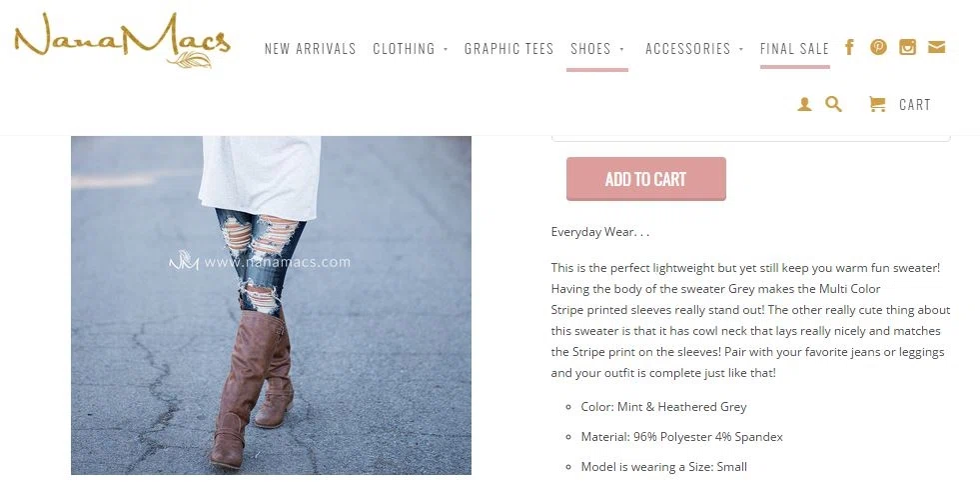
Task: Click the NanaMacs logo
Action: click(x=123, y=40)
